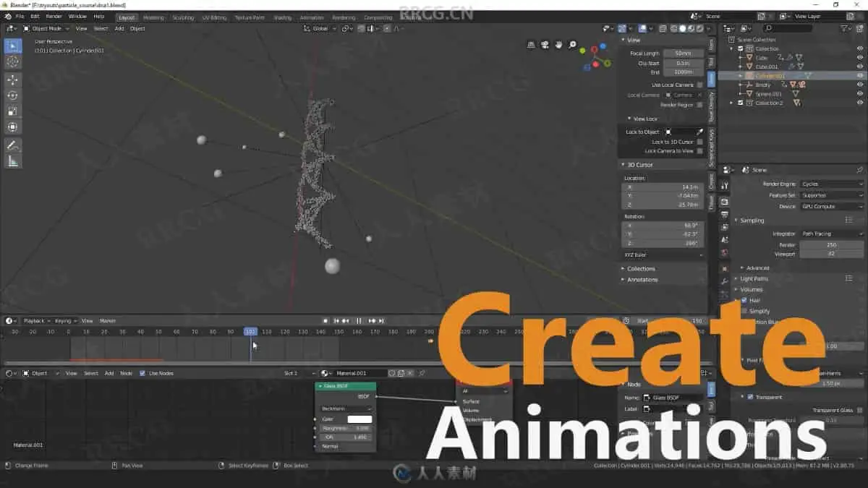Toggle Lock to 3D Cursor checkbox
This screenshot has height=488, width=868.
[x=699, y=142]
